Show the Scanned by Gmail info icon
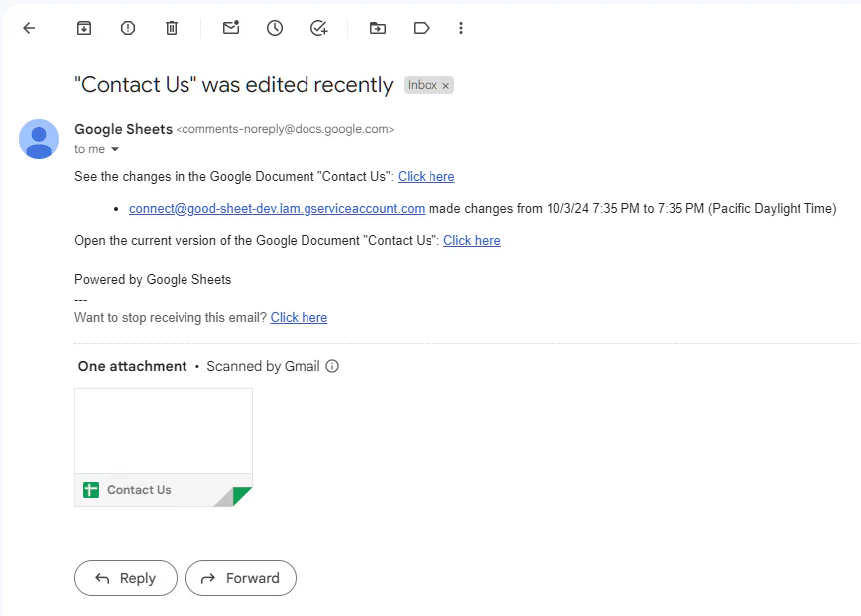The image size is (861, 616). click(x=332, y=366)
